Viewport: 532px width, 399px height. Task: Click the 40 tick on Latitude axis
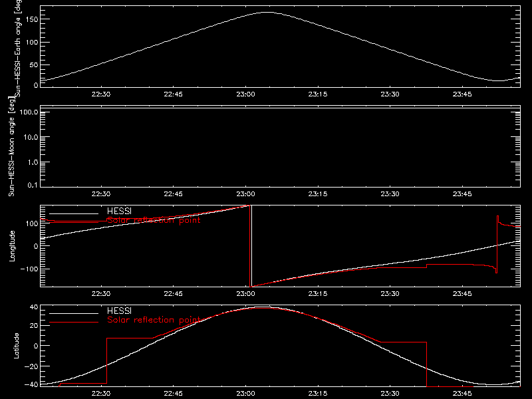point(34,307)
